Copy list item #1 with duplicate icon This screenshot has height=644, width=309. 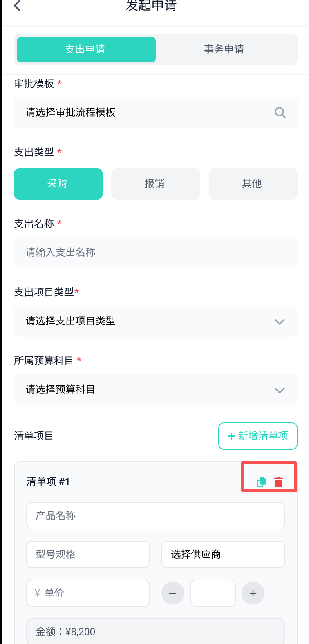pos(261,482)
